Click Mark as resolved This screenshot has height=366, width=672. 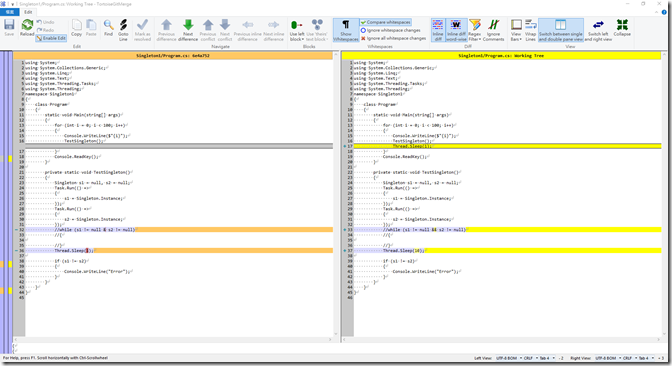pos(143,30)
